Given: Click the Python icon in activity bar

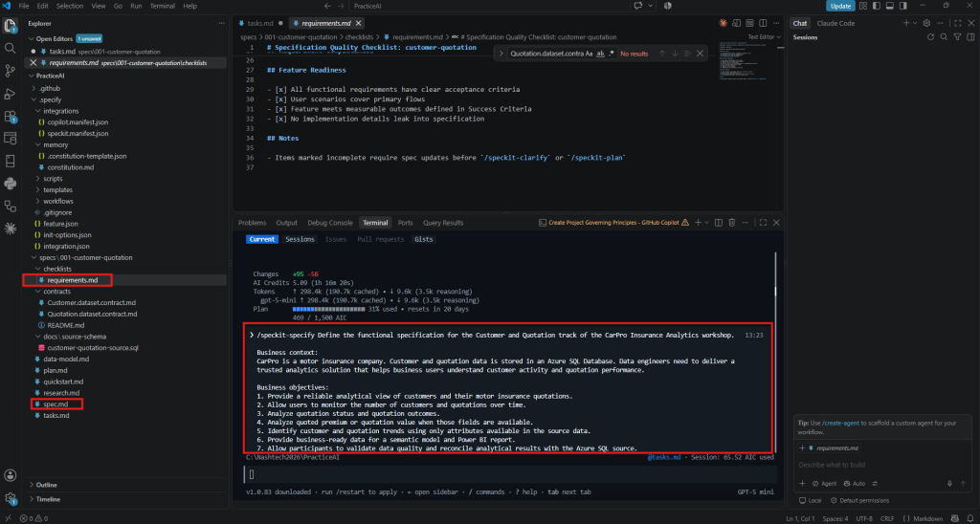Looking at the screenshot, I should coord(10,184).
